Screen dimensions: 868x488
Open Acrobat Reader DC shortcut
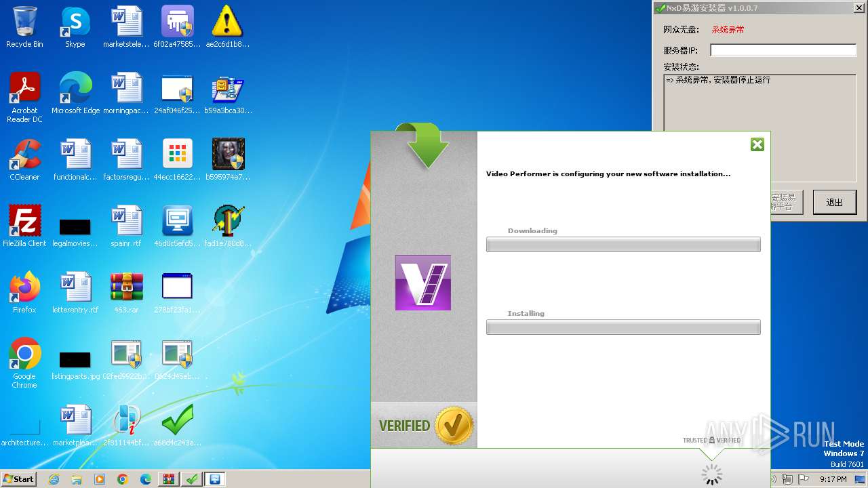tap(24, 98)
